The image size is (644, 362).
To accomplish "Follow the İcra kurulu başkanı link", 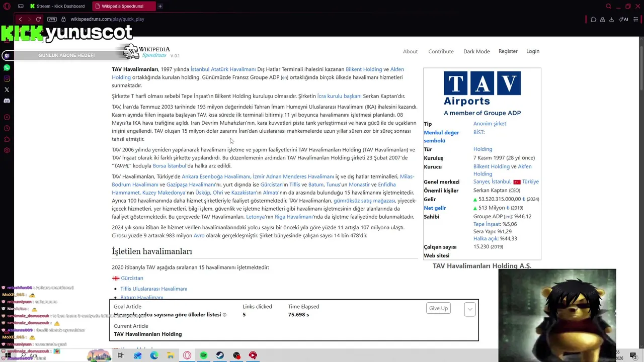I will [339, 96].
